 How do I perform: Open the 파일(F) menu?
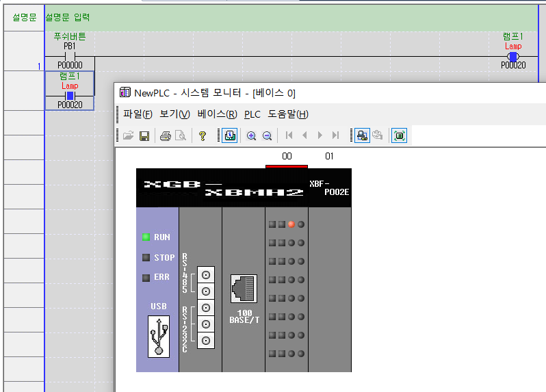(138, 114)
